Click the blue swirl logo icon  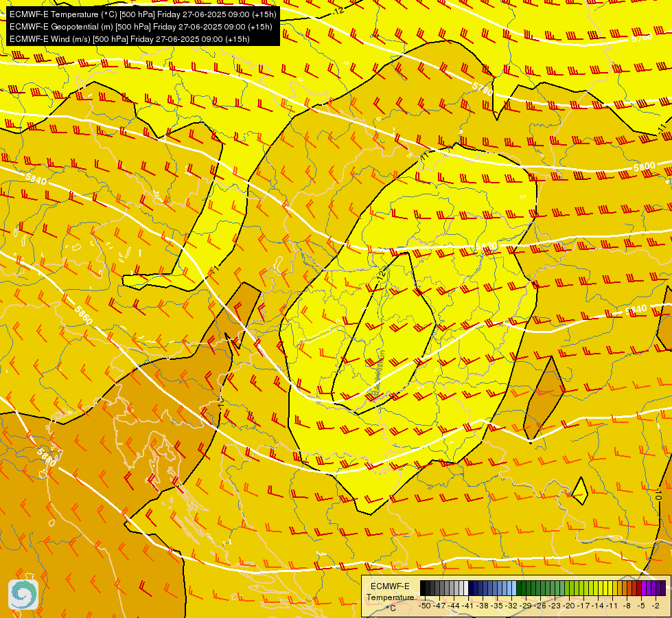pyautogui.click(x=23, y=594)
